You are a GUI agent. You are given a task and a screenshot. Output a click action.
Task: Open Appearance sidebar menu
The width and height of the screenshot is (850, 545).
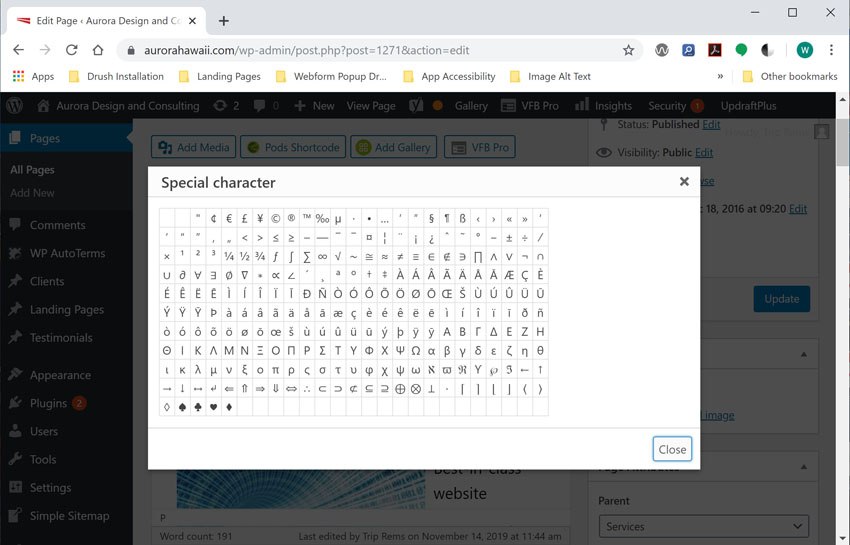pos(60,375)
